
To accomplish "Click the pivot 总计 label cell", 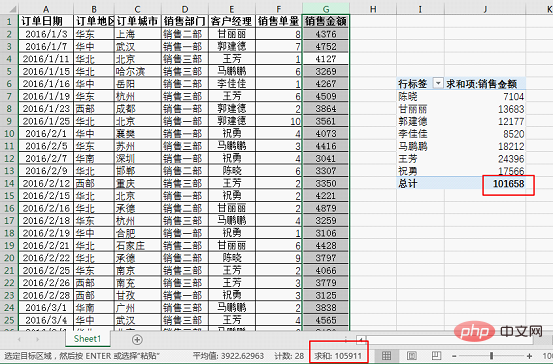I will (x=421, y=183).
